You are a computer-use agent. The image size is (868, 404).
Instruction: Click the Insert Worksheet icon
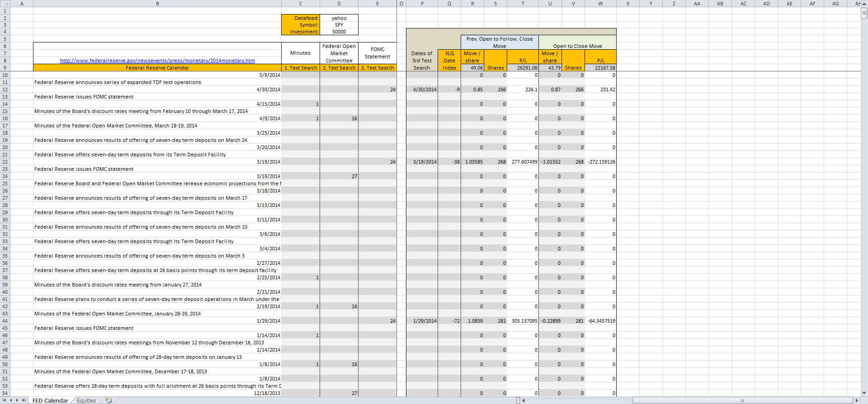tap(108, 400)
